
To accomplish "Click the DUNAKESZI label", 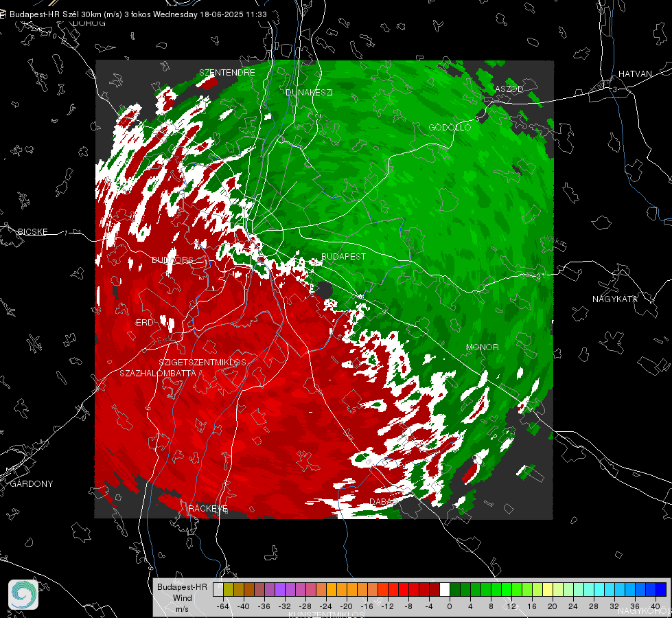I will 309,92.
